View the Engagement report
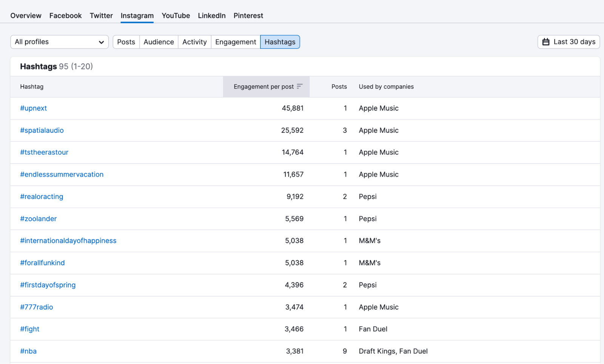 point(236,42)
